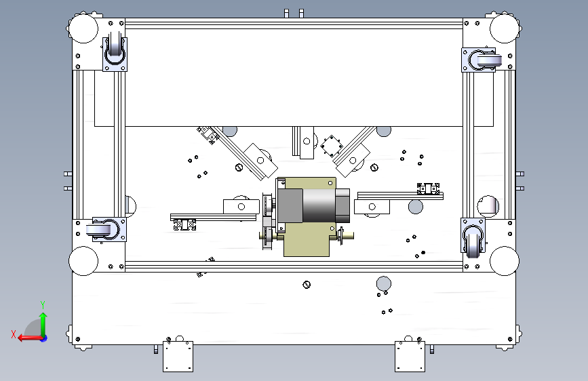Select the diamond-oriented square flange plate
The height and width of the screenshot is (381, 588).
point(332,146)
